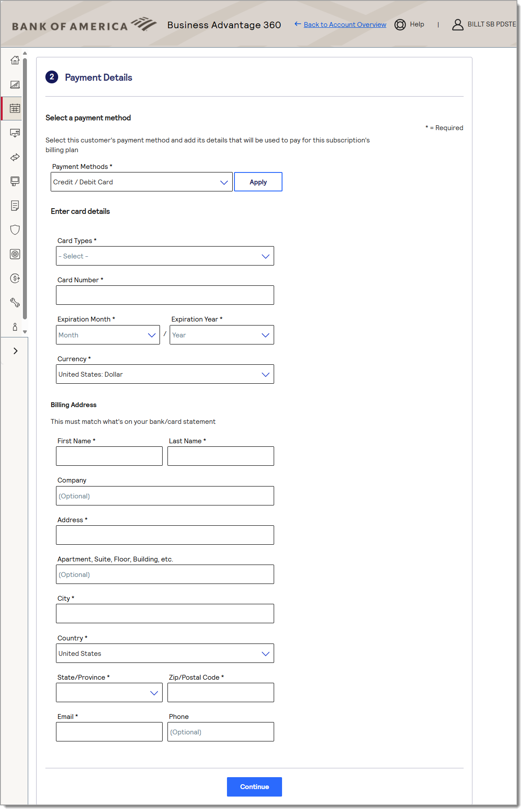This screenshot has height=812, width=524.
Task: Select the calendar grid sidebar icon
Action: click(15, 108)
